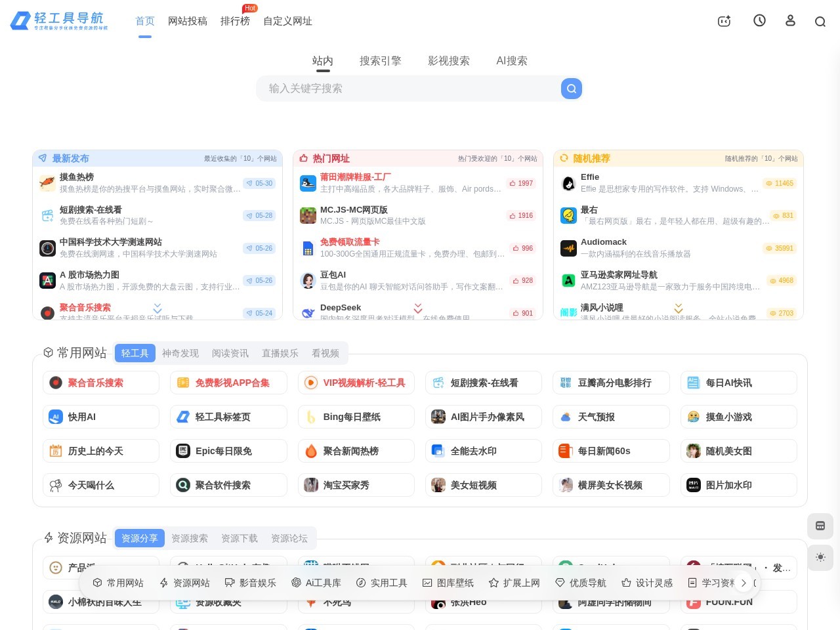Screen dimensions: 840x630
Task: Click the 豆包AI avatar icon
Action: pos(308,281)
